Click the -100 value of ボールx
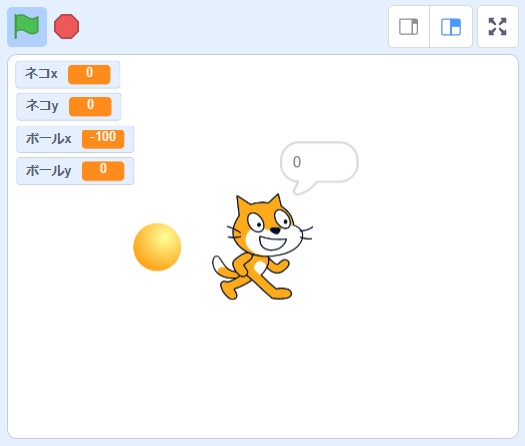The height and width of the screenshot is (446, 525). click(x=103, y=139)
